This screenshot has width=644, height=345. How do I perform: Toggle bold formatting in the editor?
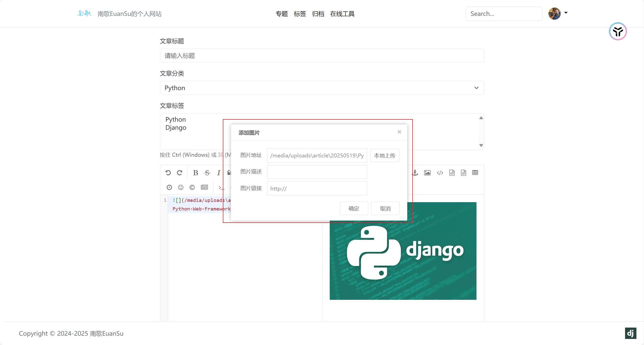click(195, 173)
